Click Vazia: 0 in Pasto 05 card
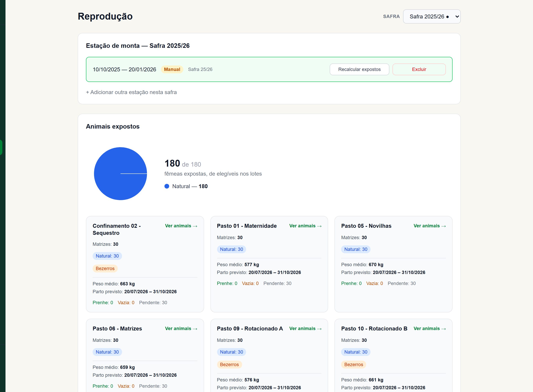 pyautogui.click(x=374, y=283)
